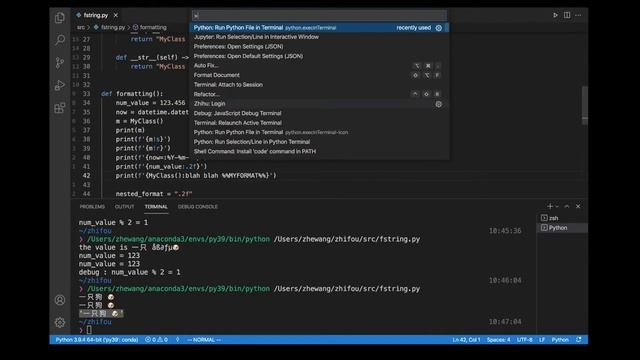The image size is (640, 360).
Task: Click the fstring.py breadcrumb segment
Action: (x=109, y=27)
